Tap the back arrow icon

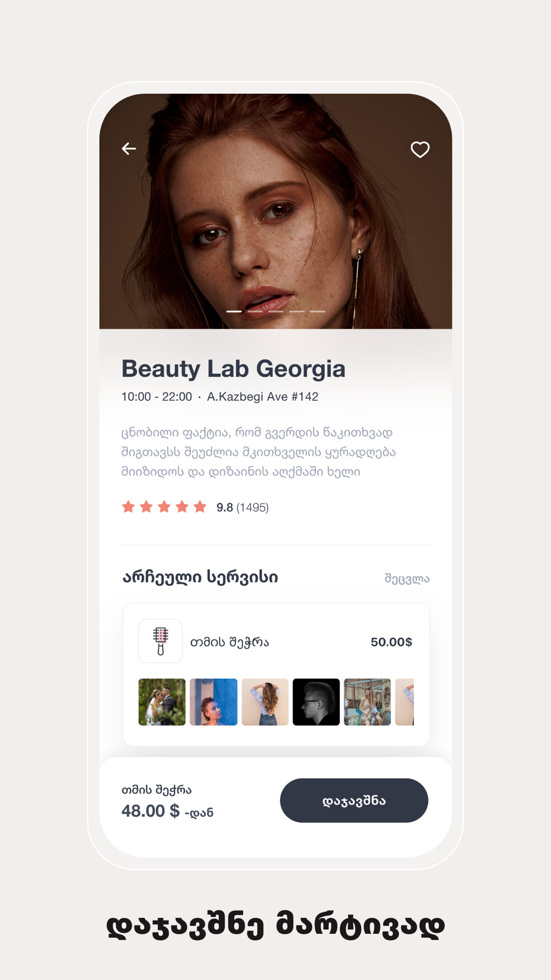coord(129,149)
